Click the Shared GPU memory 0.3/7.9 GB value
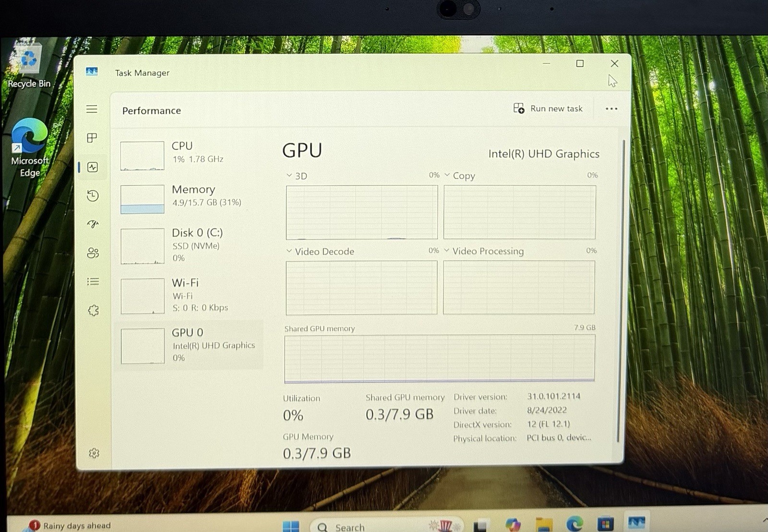This screenshot has height=532, width=768. coord(399,414)
